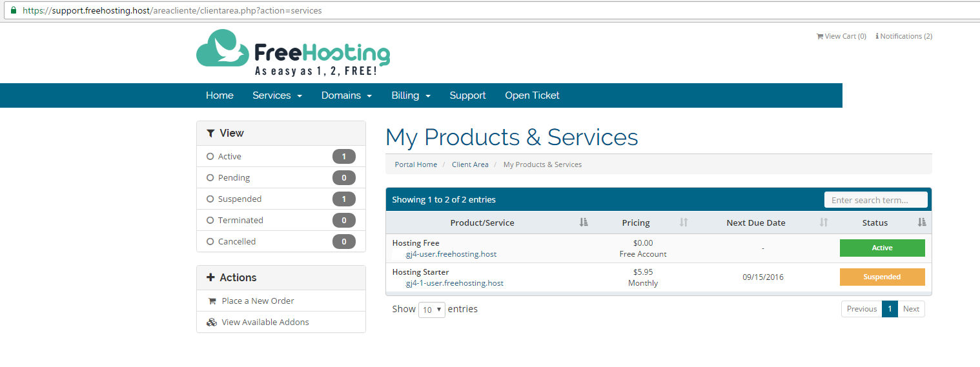Screen dimensions: 980x367
Task: Select the Suspended filter radio
Action: 210,199
